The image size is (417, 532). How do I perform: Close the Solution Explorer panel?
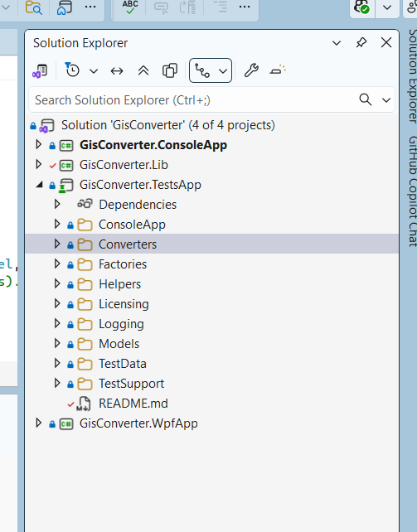point(386,43)
